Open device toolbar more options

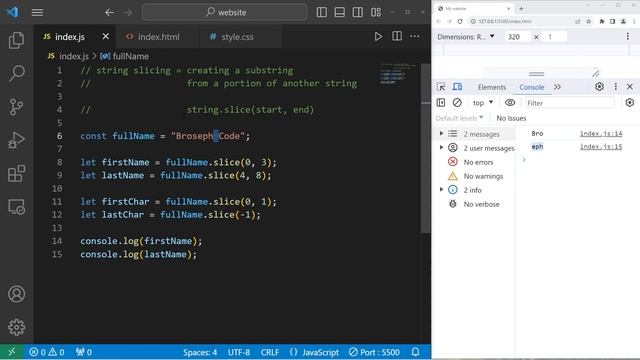[x=627, y=37]
